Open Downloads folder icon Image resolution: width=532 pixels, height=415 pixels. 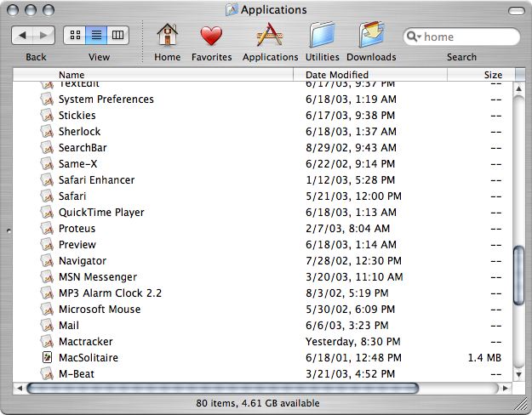[x=371, y=34]
